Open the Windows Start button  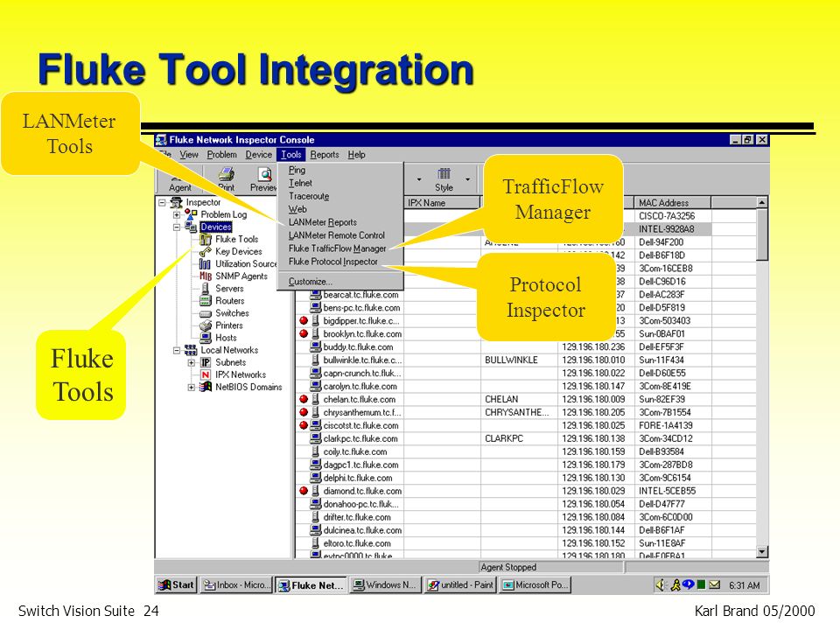(x=176, y=585)
